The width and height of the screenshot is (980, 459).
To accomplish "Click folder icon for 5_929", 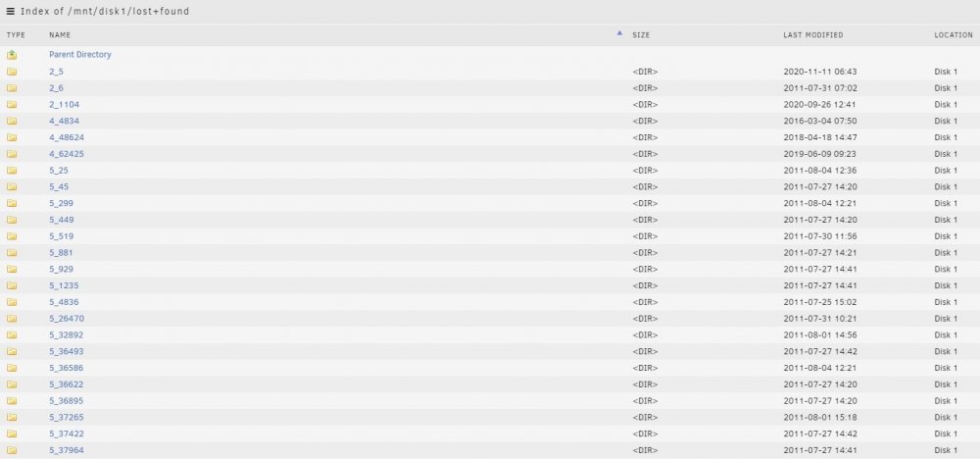I will point(12,269).
